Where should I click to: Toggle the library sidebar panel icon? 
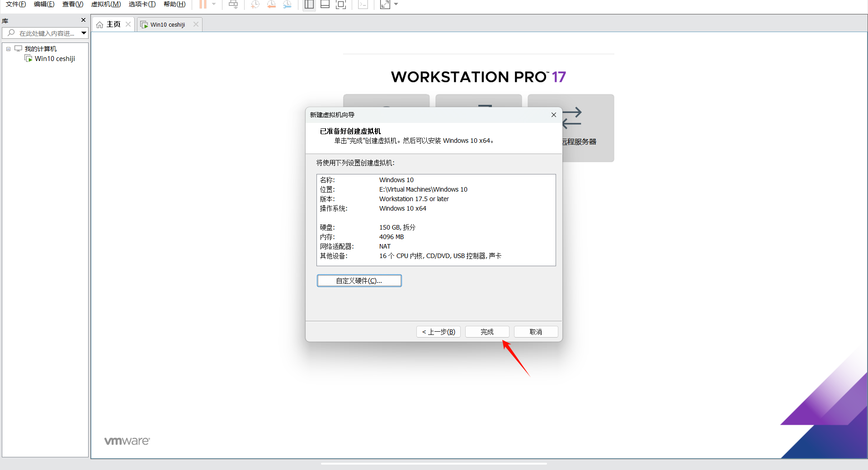click(x=309, y=5)
